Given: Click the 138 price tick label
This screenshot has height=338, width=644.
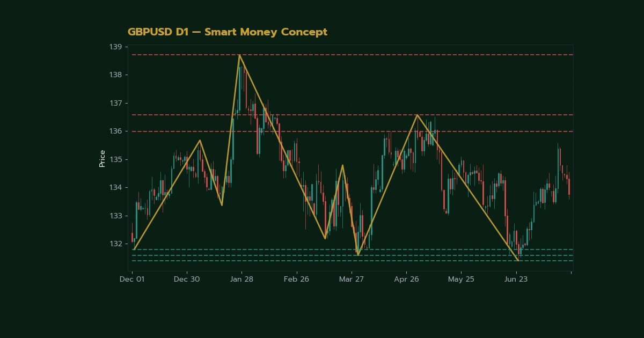Looking at the screenshot, I should point(115,75).
